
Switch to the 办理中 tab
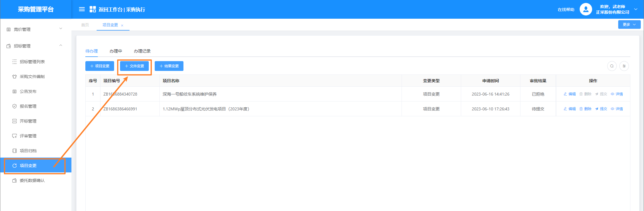(116, 51)
